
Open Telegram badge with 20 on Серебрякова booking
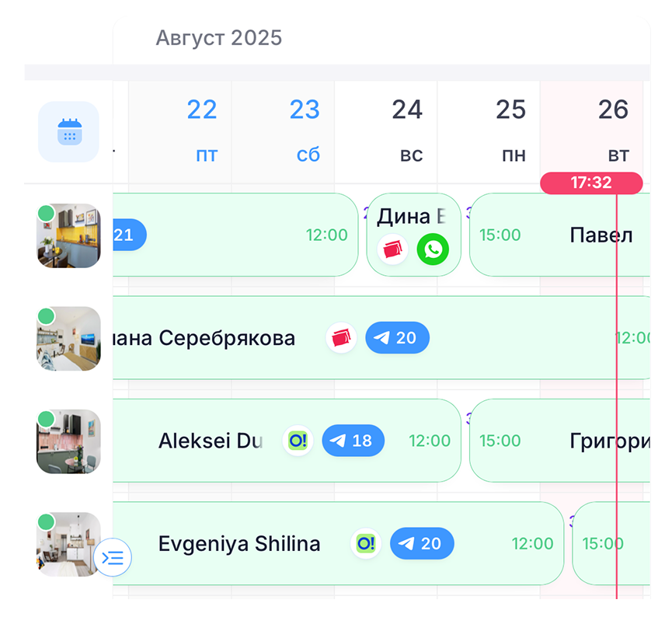[x=397, y=338]
